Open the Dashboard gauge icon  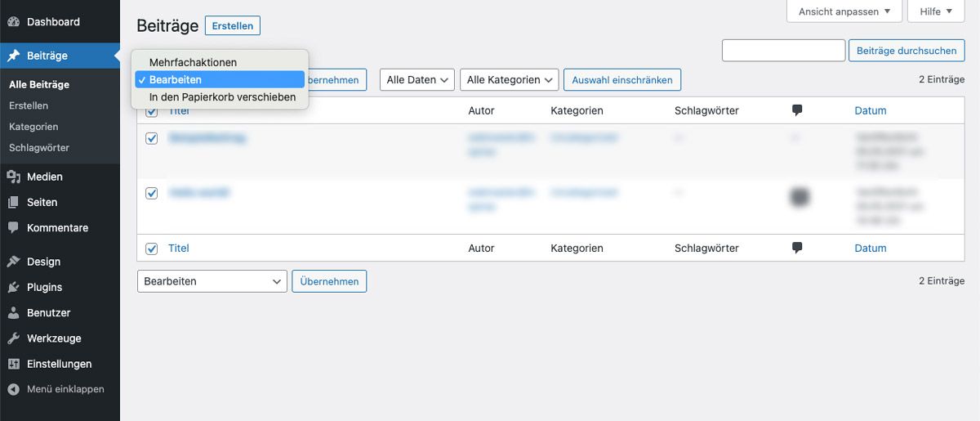[x=13, y=22]
